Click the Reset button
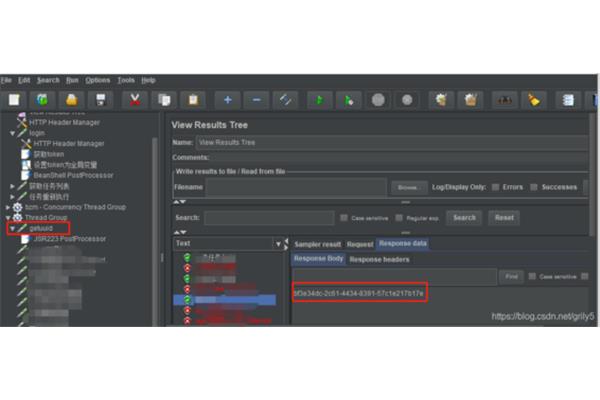This screenshot has width=600, height=400. (x=504, y=218)
